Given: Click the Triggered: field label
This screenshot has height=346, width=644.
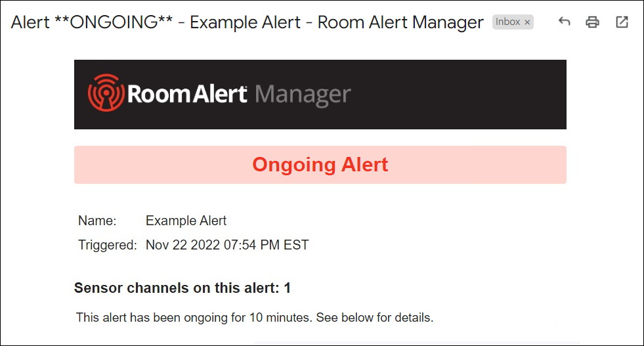Looking at the screenshot, I should click(x=108, y=245).
